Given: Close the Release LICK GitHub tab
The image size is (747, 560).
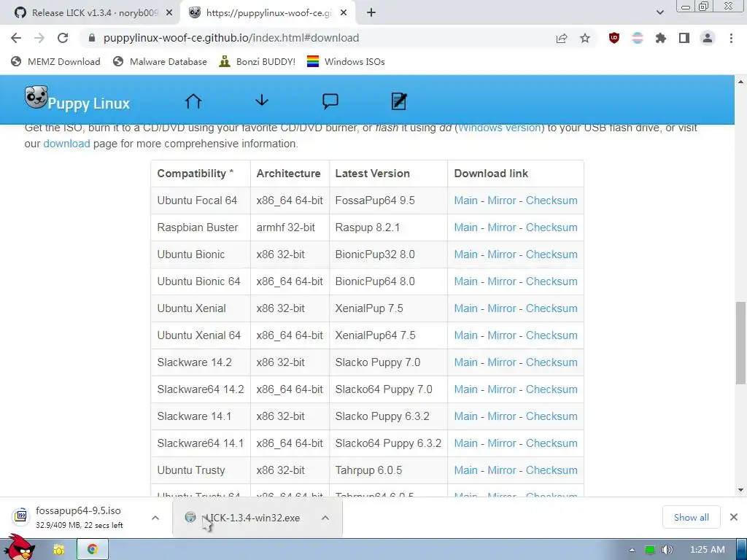Looking at the screenshot, I should [x=169, y=13].
